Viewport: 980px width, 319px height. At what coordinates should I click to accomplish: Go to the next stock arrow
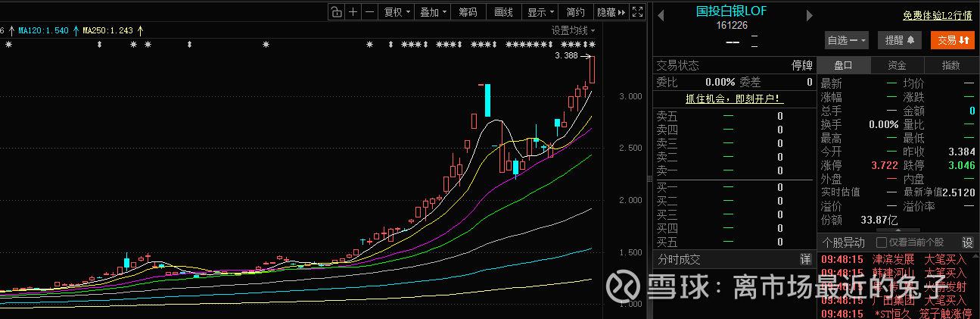click(x=809, y=15)
